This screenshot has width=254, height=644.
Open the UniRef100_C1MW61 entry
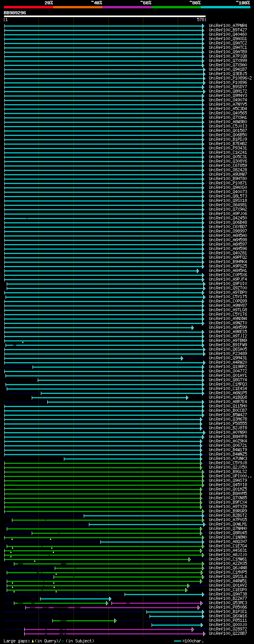(228, 559)
